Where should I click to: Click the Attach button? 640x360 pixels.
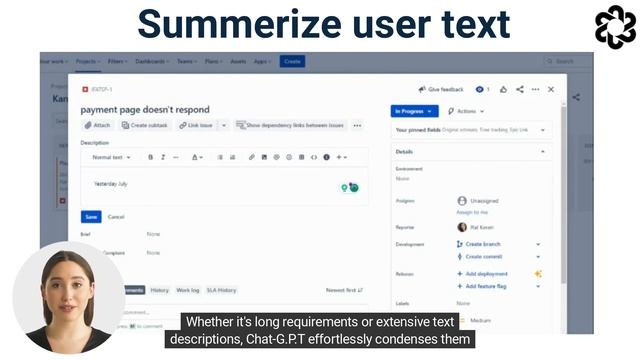[98, 125]
